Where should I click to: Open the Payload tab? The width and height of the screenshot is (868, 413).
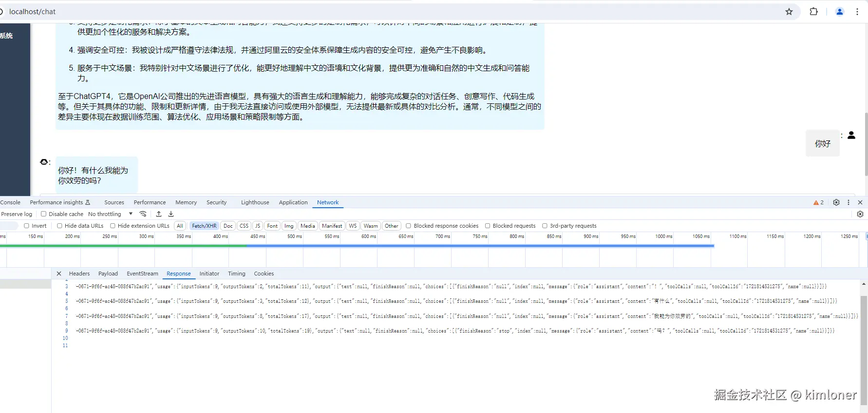(x=108, y=274)
